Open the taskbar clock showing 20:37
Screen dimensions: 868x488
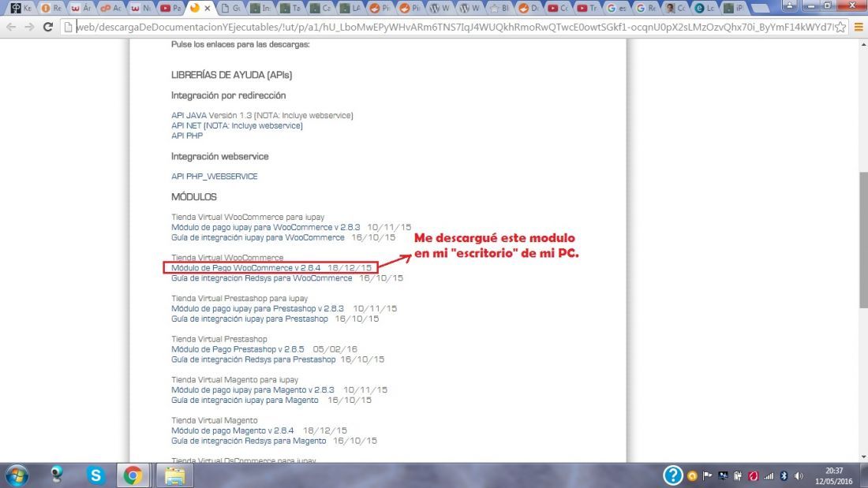pos(834,476)
